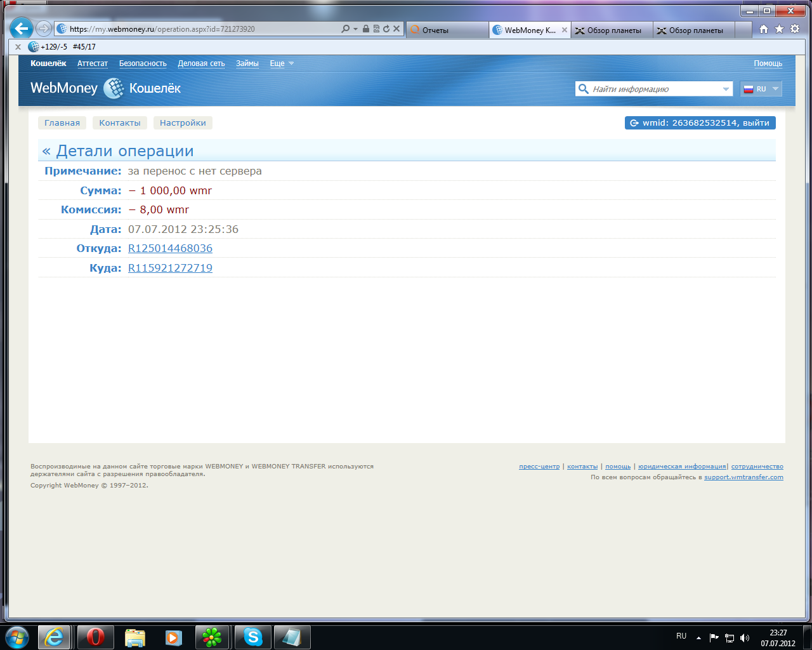Image resolution: width=812 pixels, height=650 pixels.
Task: Click the WebMoney globe icon in add-on toolbar
Action: pyautogui.click(x=34, y=47)
